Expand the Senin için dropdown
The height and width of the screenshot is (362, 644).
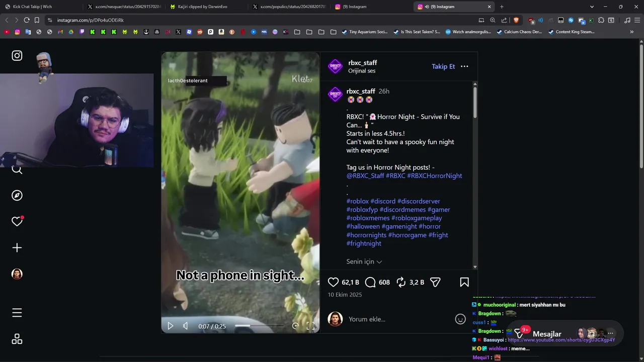pyautogui.click(x=364, y=261)
